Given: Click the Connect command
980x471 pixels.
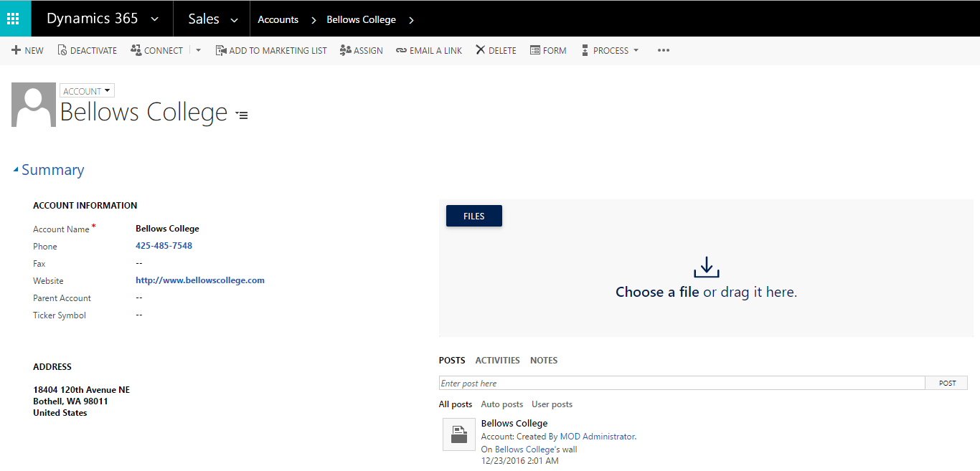Looking at the screenshot, I should coord(157,49).
